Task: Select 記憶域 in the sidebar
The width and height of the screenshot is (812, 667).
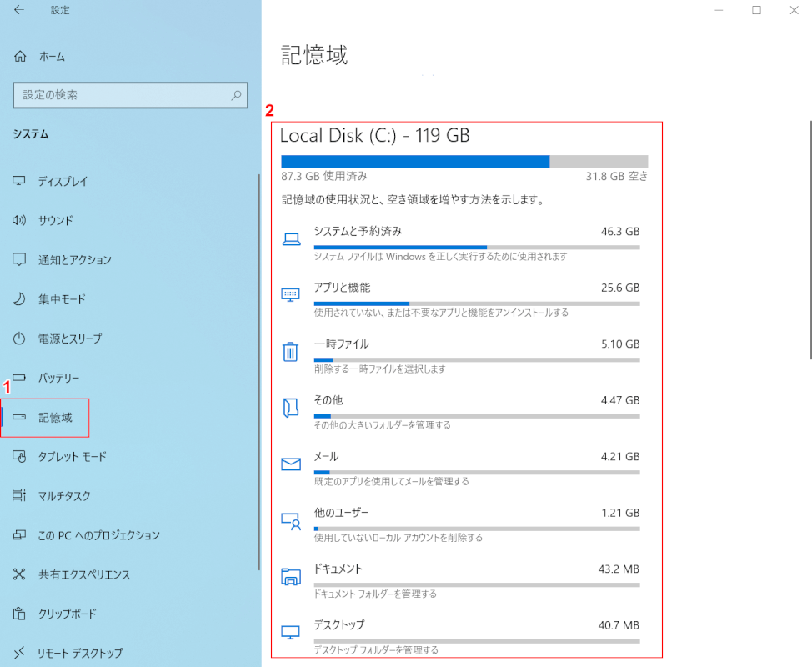Action: (55, 418)
